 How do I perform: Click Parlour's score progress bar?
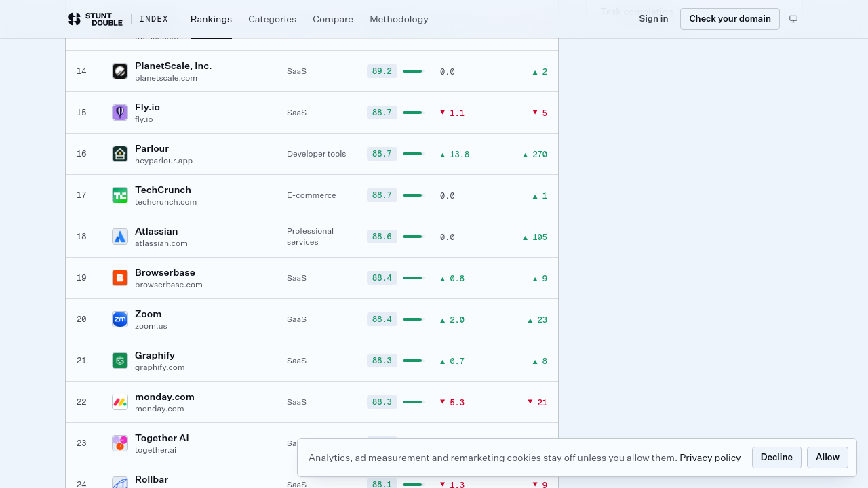pyautogui.click(x=412, y=154)
